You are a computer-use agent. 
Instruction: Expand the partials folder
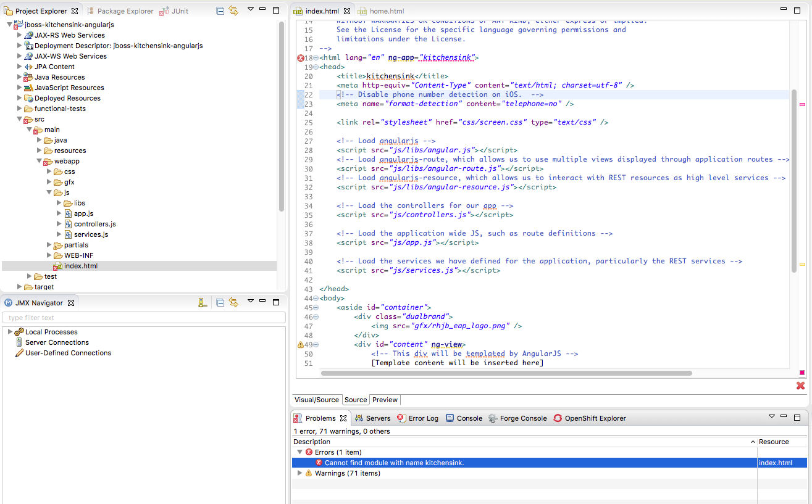[x=49, y=245]
